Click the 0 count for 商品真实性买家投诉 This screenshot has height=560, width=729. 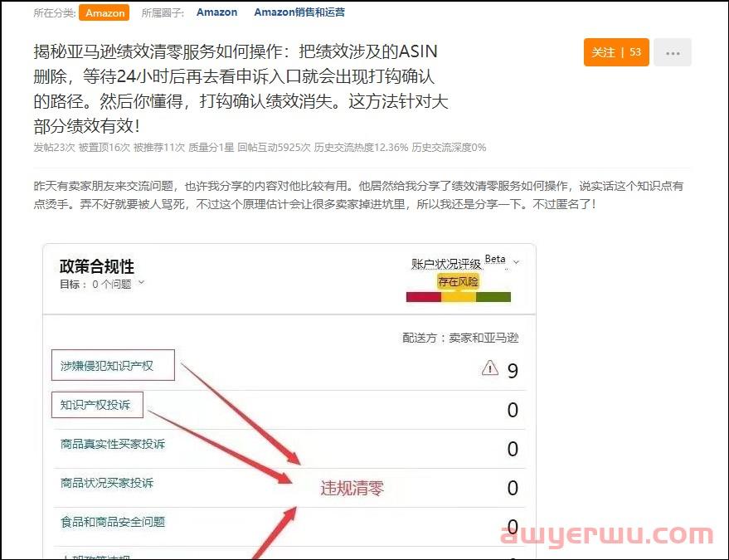click(513, 449)
